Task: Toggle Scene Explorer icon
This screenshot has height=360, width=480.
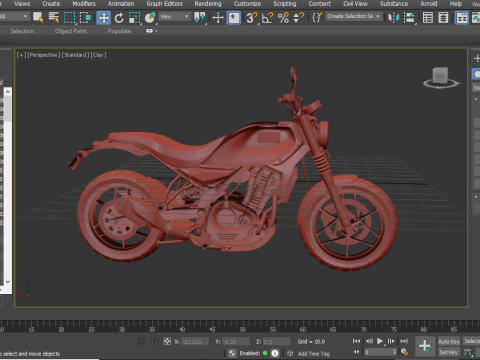Action: (x=428, y=17)
